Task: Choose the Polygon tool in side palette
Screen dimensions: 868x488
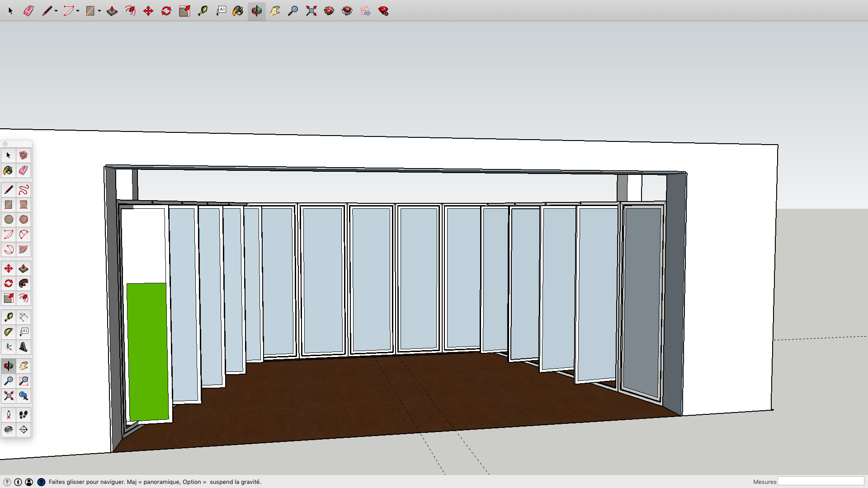Action: click(24, 220)
